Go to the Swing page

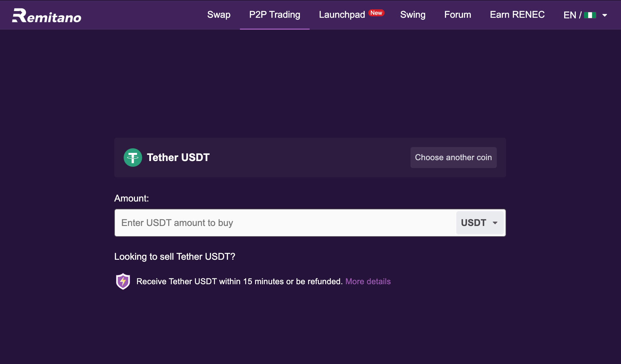click(413, 15)
